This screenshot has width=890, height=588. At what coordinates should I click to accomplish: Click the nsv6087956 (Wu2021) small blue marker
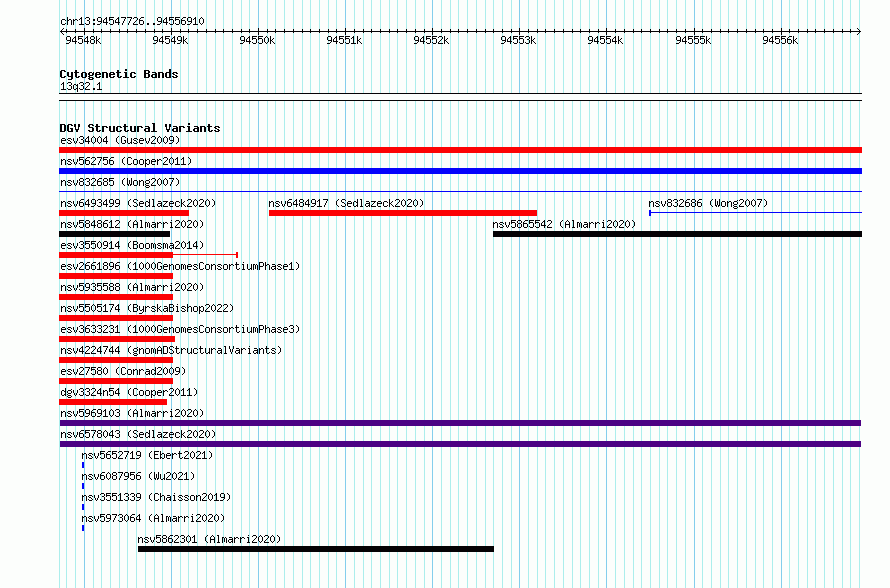(83, 486)
